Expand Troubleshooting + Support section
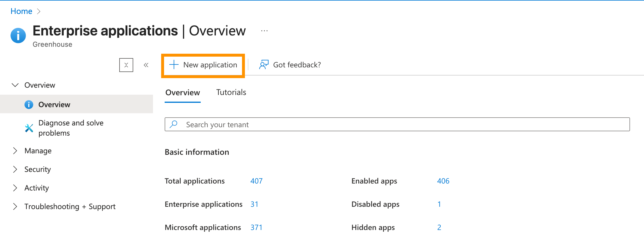The image size is (644, 248). point(15,206)
